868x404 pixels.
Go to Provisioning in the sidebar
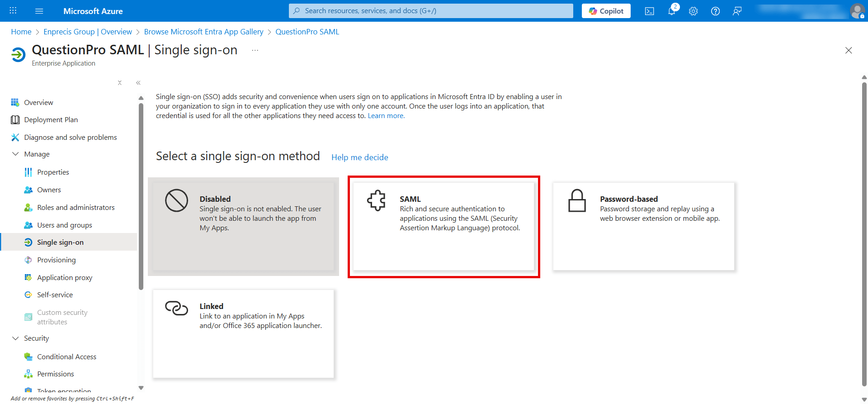(56, 260)
